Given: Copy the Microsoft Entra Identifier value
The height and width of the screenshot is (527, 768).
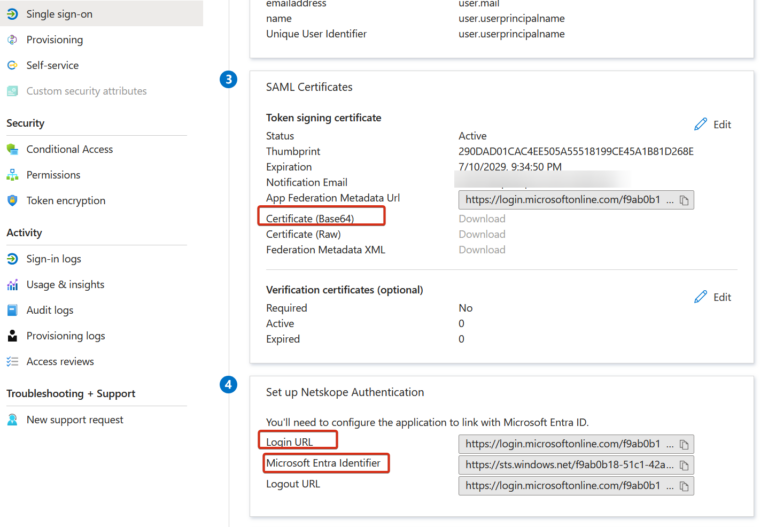Looking at the screenshot, I should [x=684, y=465].
